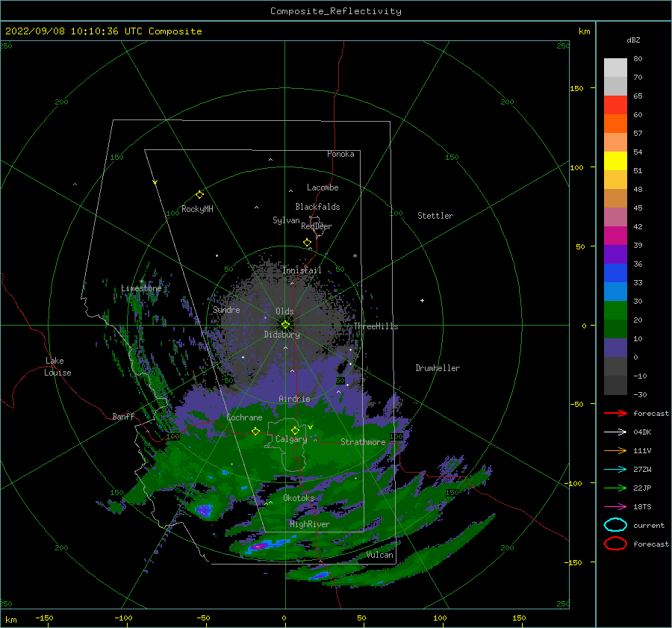The width and height of the screenshot is (672, 628).
Task: Click the RockyMH label
Action: click(197, 209)
